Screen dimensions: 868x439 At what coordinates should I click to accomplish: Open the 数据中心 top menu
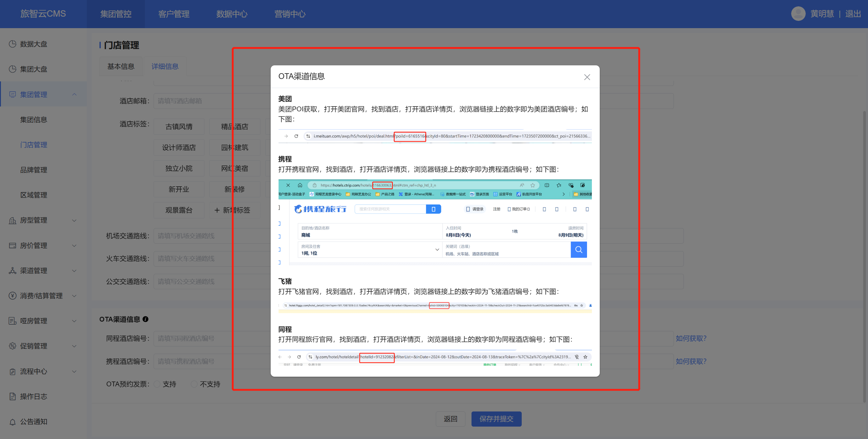click(232, 14)
